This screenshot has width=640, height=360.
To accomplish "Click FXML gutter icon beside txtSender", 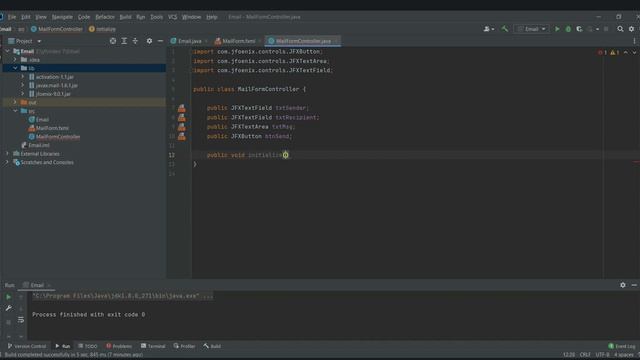I will point(182,108).
